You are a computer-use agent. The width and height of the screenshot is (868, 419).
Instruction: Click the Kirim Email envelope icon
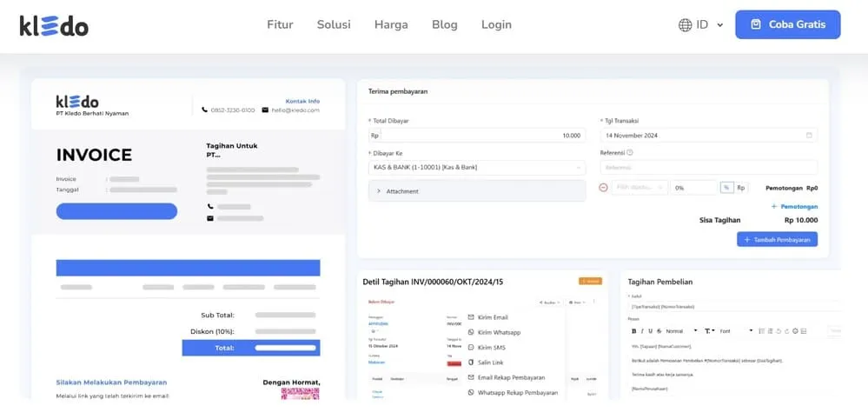(x=471, y=317)
